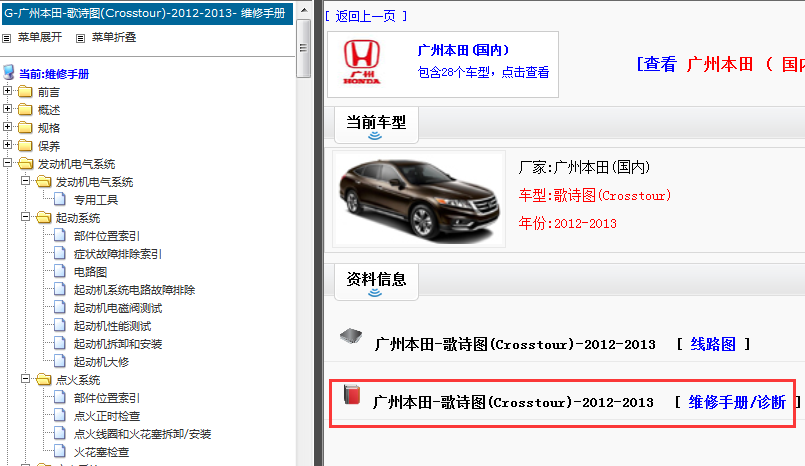The width and height of the screenshot is (805, 466).
Task: Click the left panel scroll-up arrow
Action: point(303,10)
